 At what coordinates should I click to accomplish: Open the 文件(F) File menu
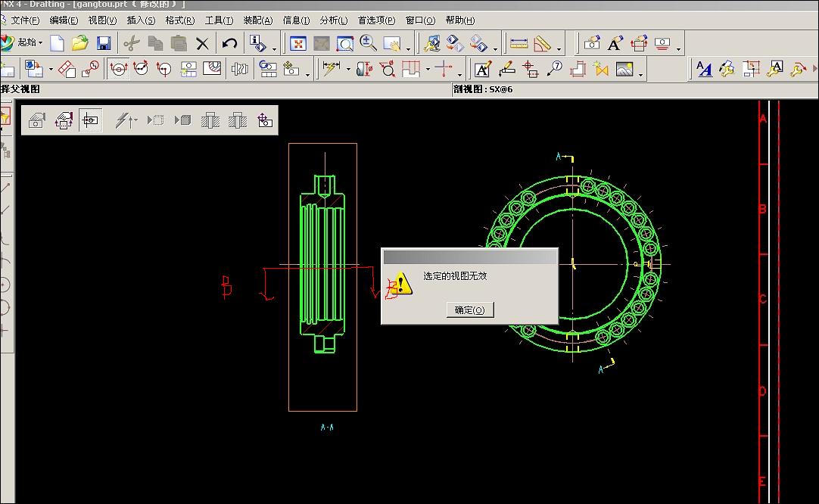pyautogui.click(x=25, y=20)
